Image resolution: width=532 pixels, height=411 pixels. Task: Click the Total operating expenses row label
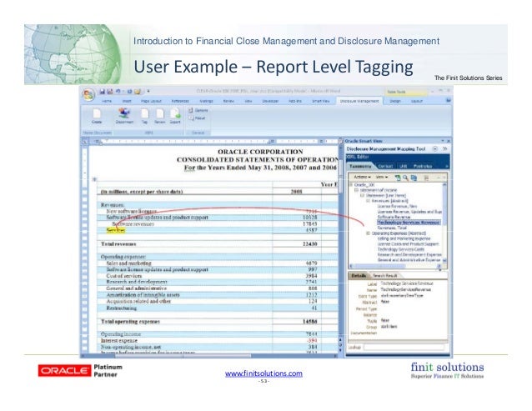coord(130,322)
